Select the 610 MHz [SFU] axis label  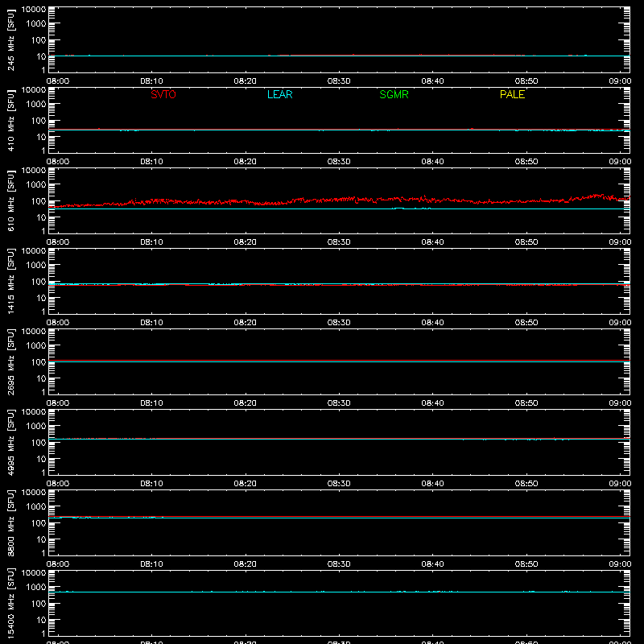10,200
